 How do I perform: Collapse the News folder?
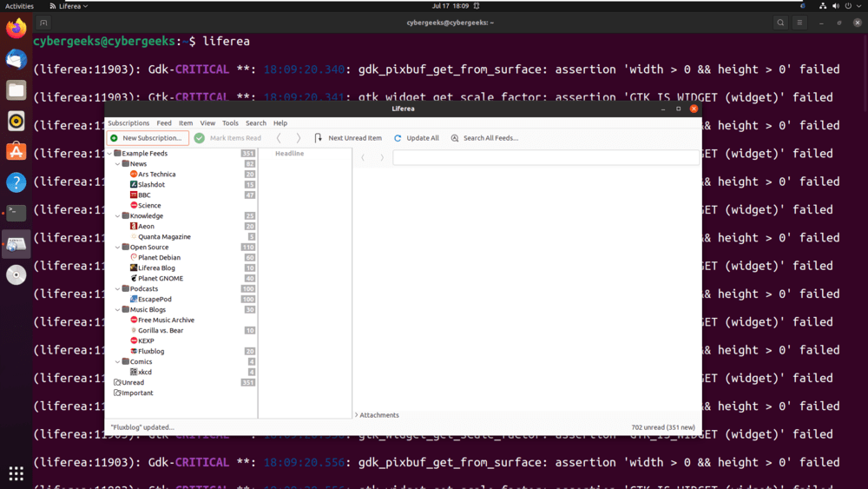click(117, 164)
